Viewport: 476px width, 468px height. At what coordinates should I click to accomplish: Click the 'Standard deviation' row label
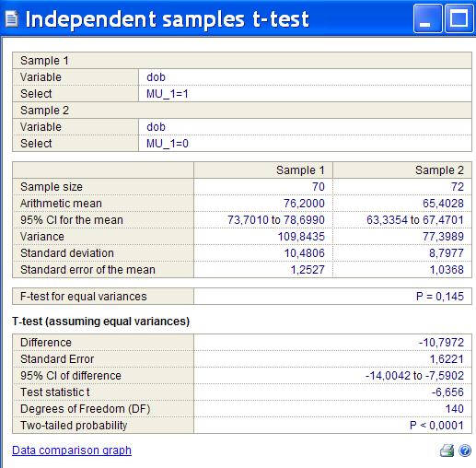[67, 253]
